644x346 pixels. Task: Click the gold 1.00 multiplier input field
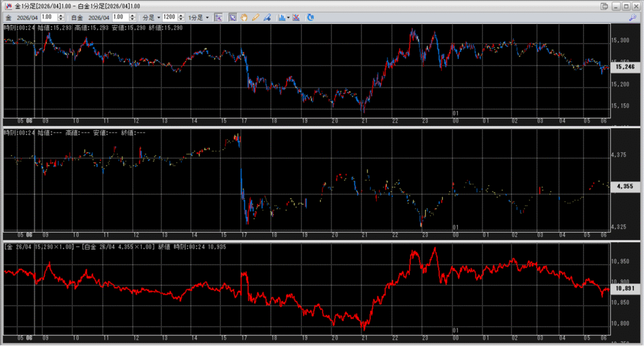point(46,18)
